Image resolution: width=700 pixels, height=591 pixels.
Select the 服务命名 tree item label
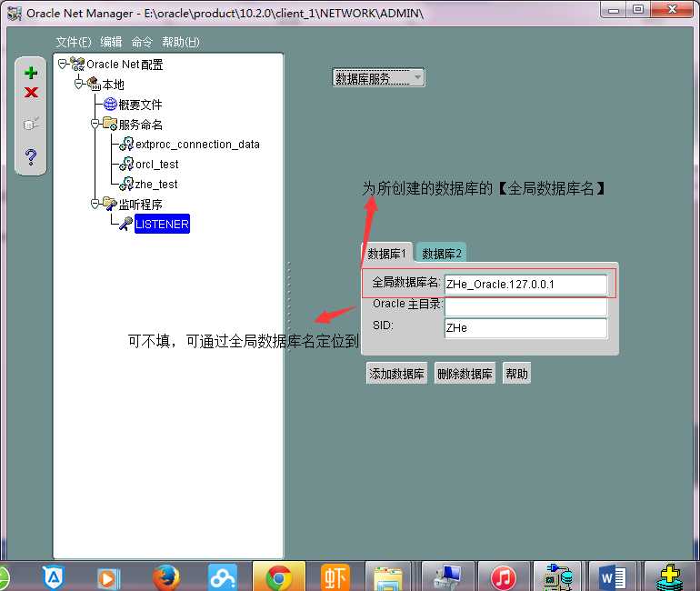(141, 124)
